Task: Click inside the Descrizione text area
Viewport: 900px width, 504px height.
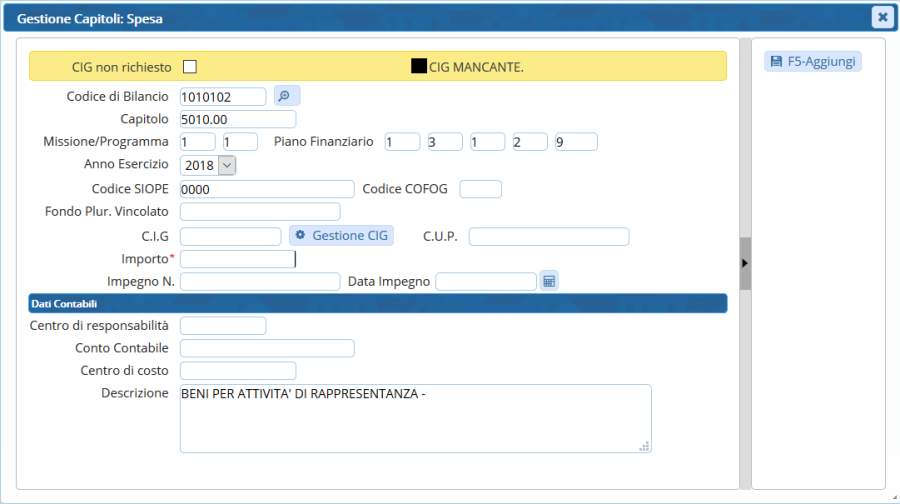Action: [415, 418]
